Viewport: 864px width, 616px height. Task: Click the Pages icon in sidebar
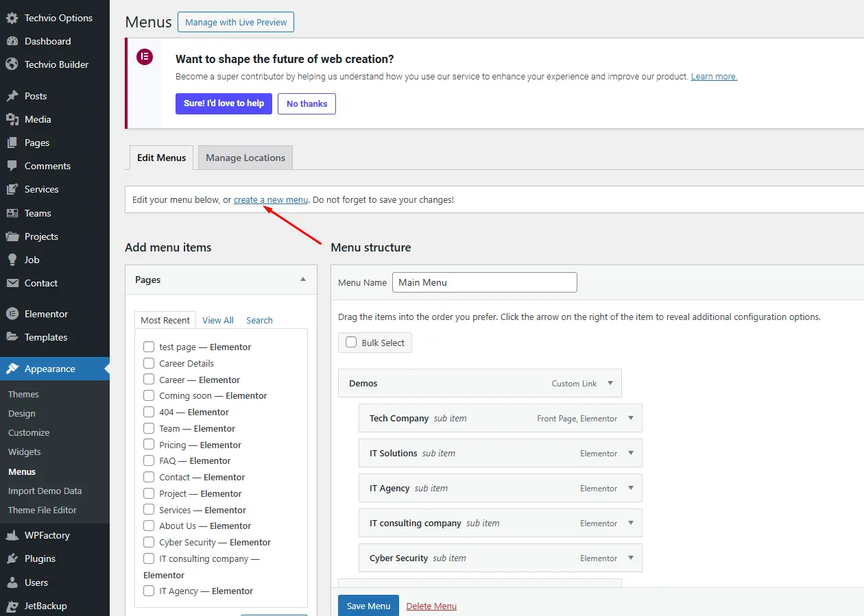[x=12, y=143]
